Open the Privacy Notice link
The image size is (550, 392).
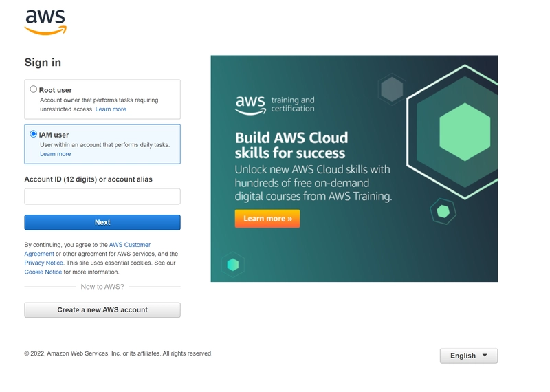(44, 263)
